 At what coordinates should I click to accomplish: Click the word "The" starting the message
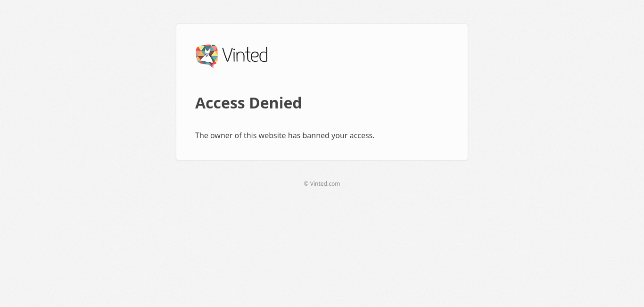(x=202, y=135)
